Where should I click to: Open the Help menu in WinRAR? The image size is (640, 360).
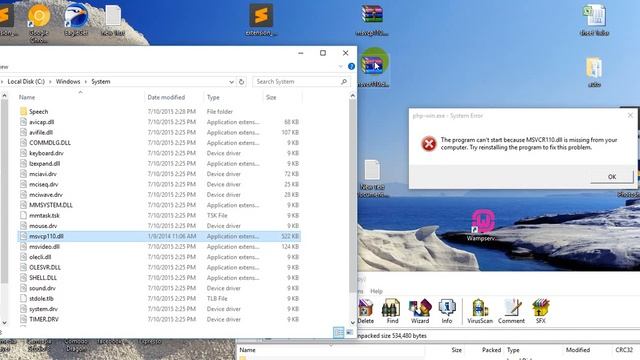[x=376, y=291]
